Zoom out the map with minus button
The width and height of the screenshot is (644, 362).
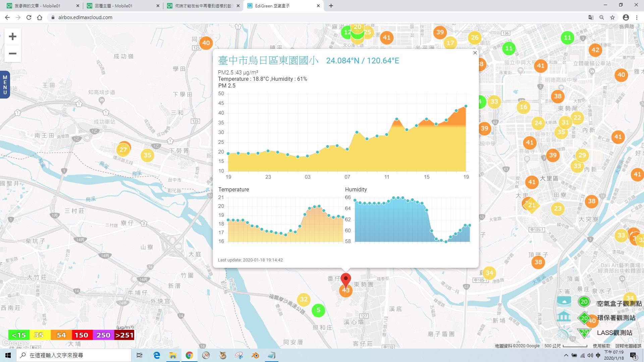pyautogui.click(x=13, y=54)
